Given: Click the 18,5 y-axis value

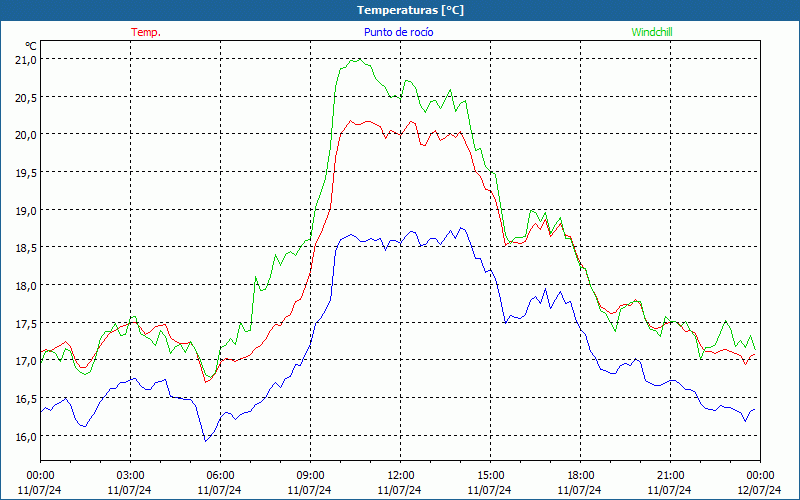Looking at the screenshot, I should [26, 247].
